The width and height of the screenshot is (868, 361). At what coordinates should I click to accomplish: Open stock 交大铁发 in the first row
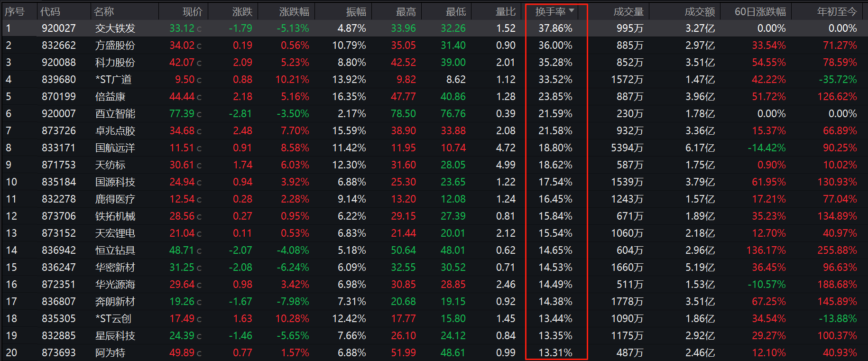point(115,28)
